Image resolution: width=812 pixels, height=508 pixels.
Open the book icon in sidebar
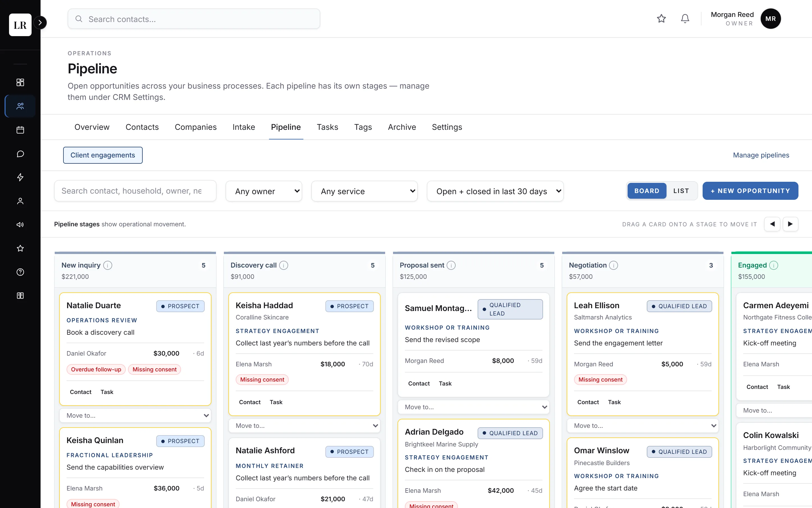[20, 296]
